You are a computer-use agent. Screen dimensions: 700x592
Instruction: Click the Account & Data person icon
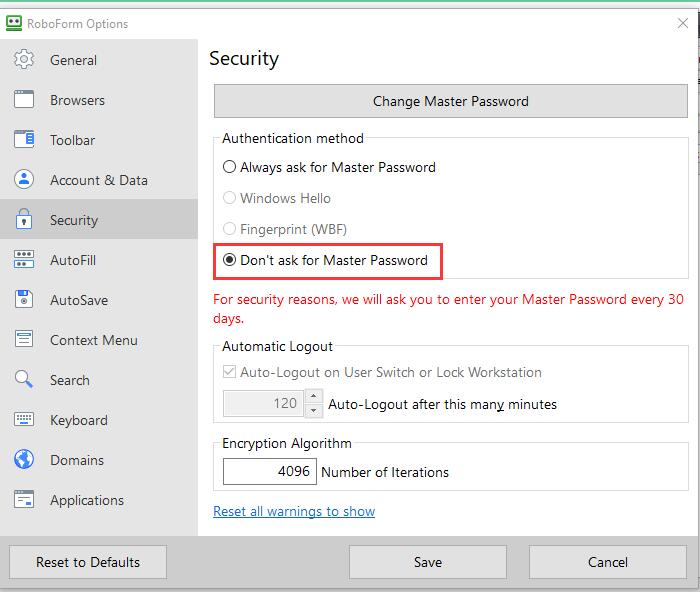25,180
